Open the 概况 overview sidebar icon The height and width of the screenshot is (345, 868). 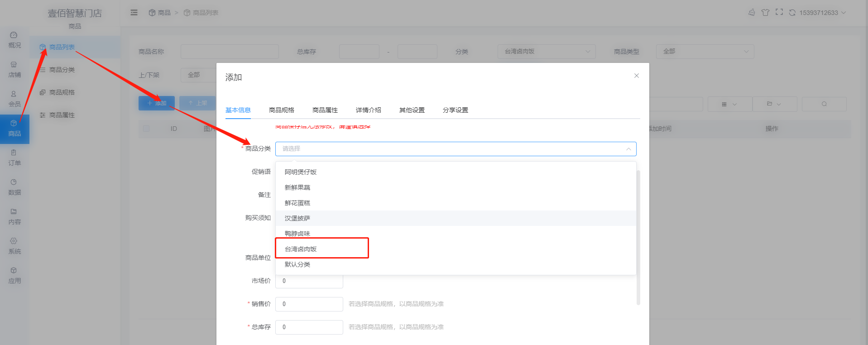tap(14, 40)
